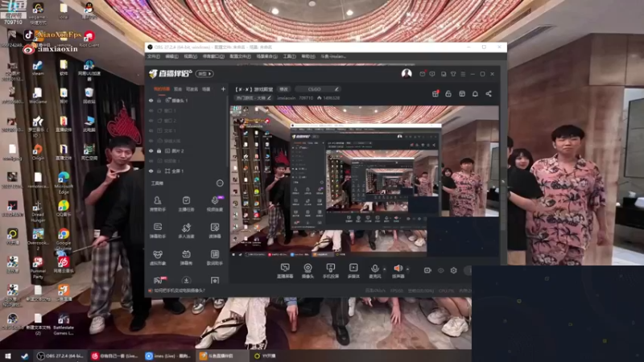Viewport: 644px width, 362px height.
Task: Toggle visibility of 图片 2 source
Action: (x=151, y=151)
